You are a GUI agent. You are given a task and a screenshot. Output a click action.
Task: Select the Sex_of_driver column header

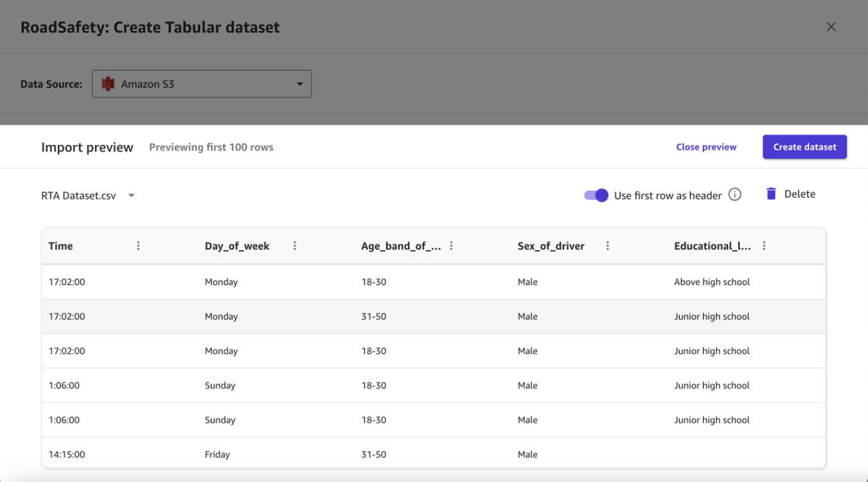[551, 246]
